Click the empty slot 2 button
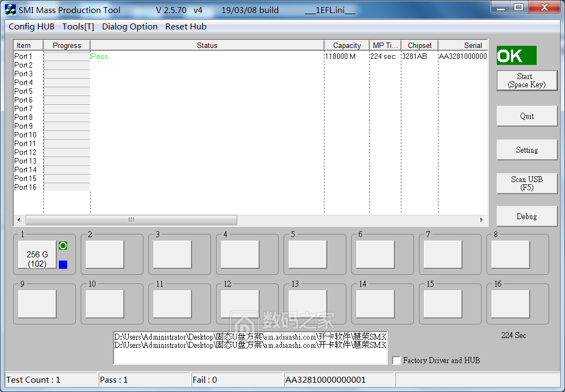 pyautogui.click(x=105, y=255)
